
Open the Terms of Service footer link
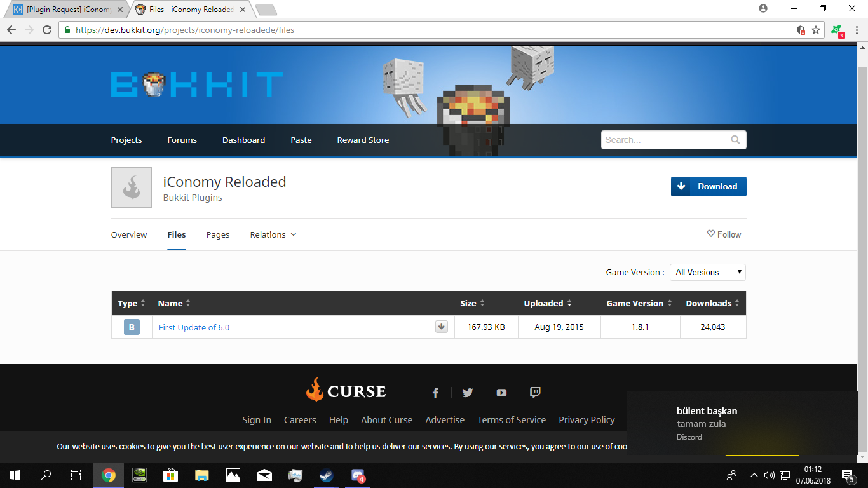(512, 420)
